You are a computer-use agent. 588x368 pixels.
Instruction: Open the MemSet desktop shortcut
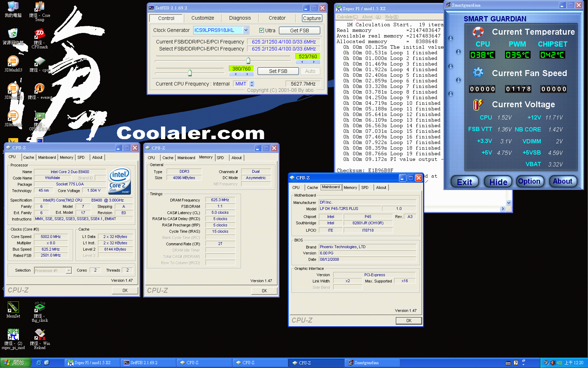coord(13,310)
